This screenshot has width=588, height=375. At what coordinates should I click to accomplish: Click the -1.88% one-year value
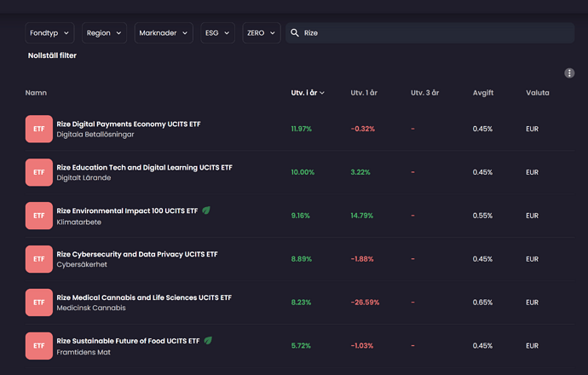point(362,259)
